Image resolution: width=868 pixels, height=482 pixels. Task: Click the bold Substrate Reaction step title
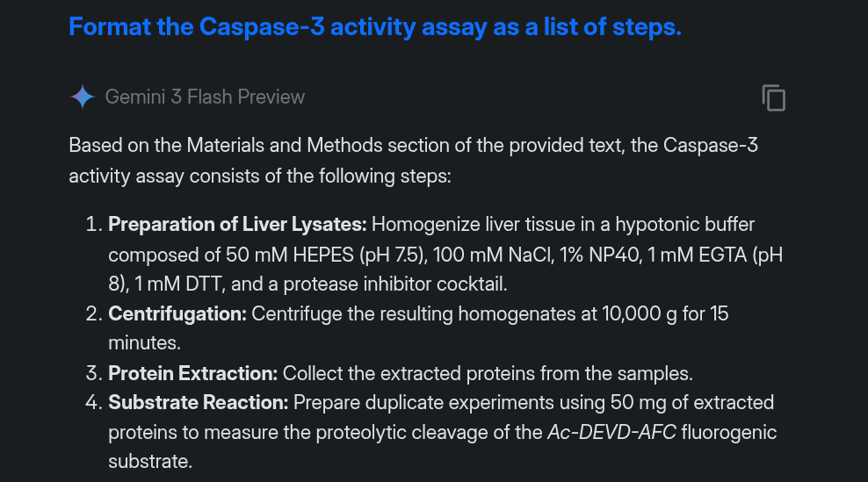pos(199,403)
